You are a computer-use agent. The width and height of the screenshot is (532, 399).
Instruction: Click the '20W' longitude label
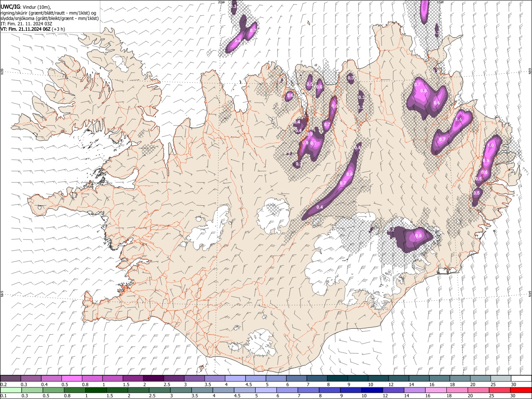pyautogui.click(x=221, y=2)
